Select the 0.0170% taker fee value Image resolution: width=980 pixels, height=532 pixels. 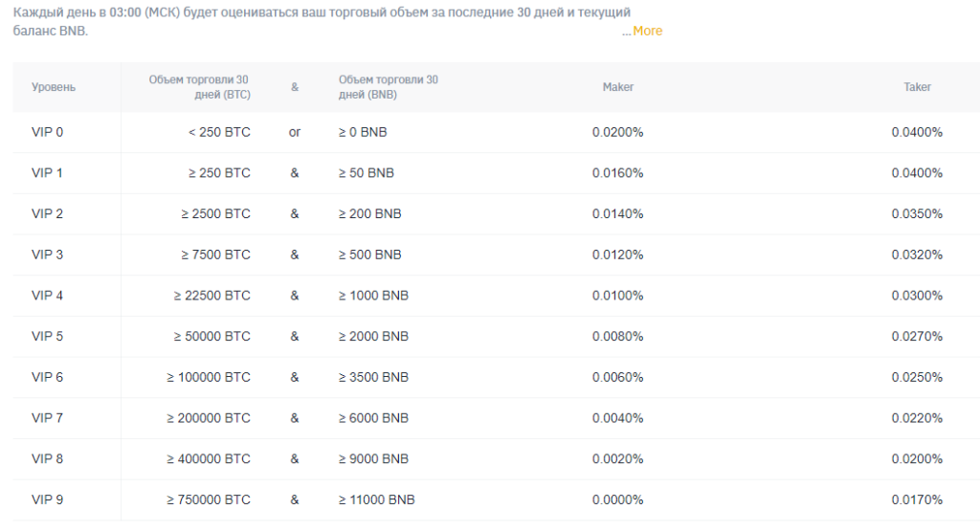point(917,499)
